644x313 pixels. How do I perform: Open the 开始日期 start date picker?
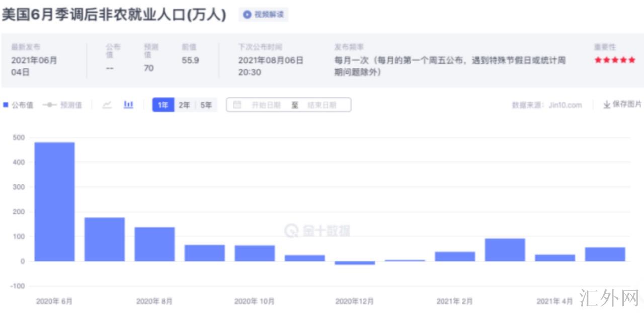266,105
